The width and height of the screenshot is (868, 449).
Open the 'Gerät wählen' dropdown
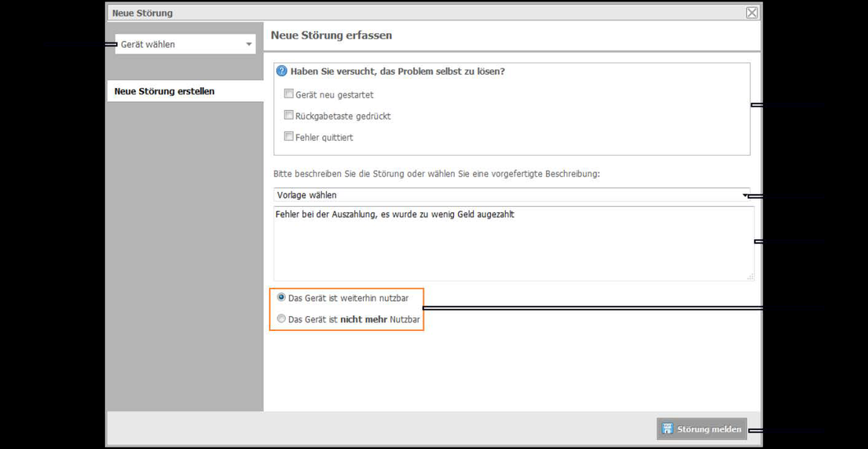tap(185, 44)
